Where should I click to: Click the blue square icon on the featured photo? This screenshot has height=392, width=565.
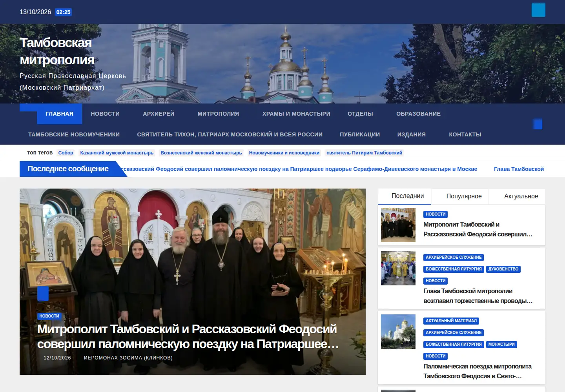43,294
